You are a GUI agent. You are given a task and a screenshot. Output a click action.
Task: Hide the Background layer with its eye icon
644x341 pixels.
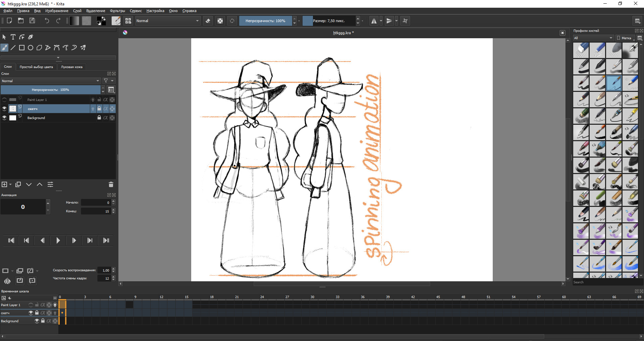[4, 118]
